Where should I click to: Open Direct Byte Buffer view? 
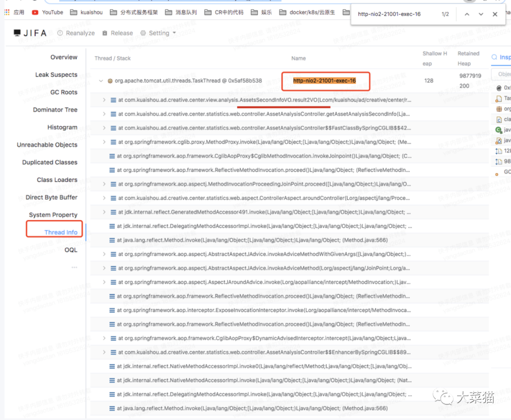[x=52, y=197]
